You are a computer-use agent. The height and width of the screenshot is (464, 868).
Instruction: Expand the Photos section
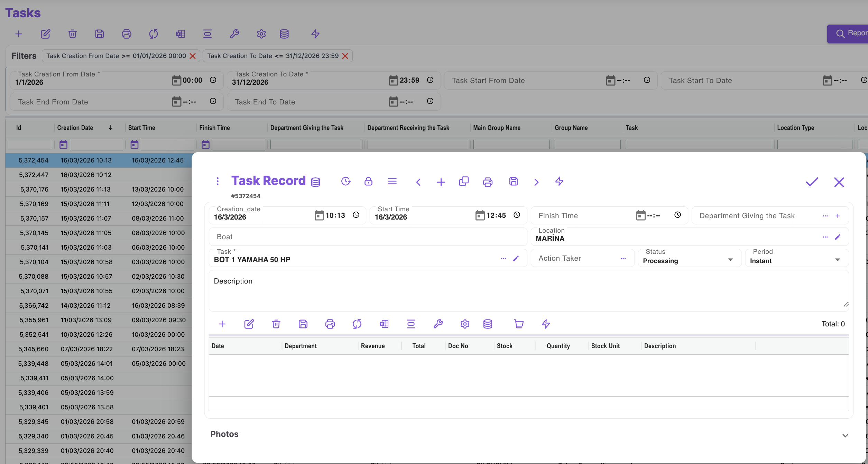pos(845,435)
